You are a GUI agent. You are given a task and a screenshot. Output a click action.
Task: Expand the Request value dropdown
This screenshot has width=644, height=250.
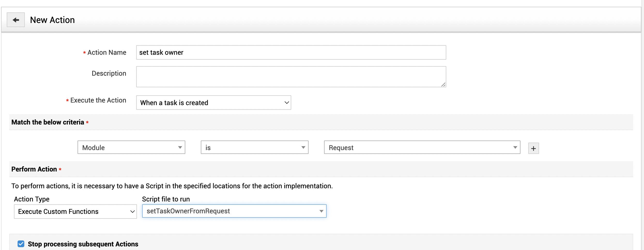422,147
